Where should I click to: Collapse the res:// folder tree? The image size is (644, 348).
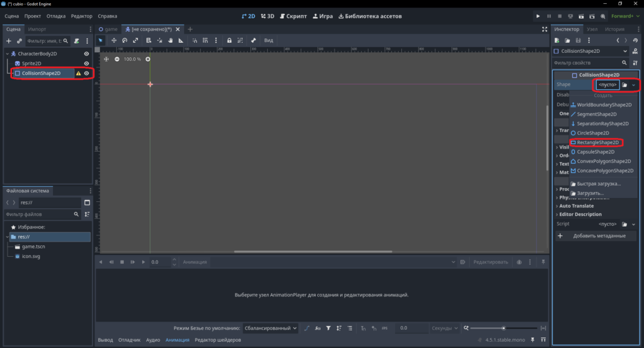[x=8, y=237]
